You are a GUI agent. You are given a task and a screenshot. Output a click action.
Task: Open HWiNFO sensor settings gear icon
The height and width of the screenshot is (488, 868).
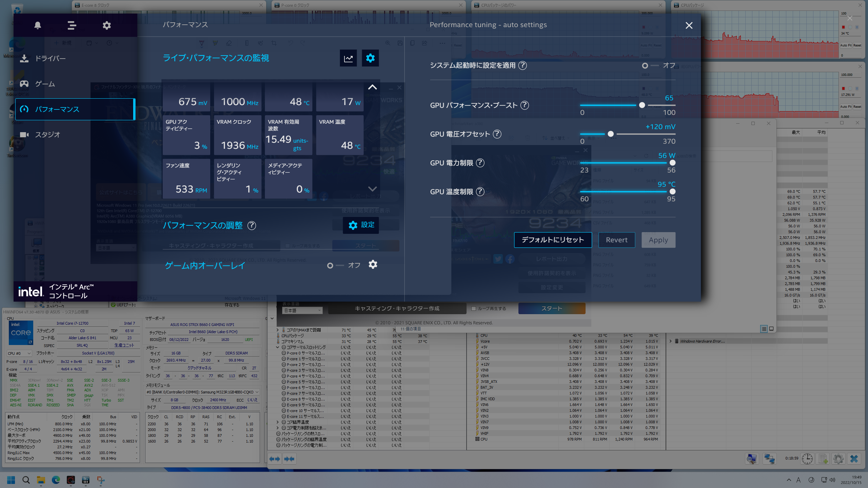[x=839, y=459]
